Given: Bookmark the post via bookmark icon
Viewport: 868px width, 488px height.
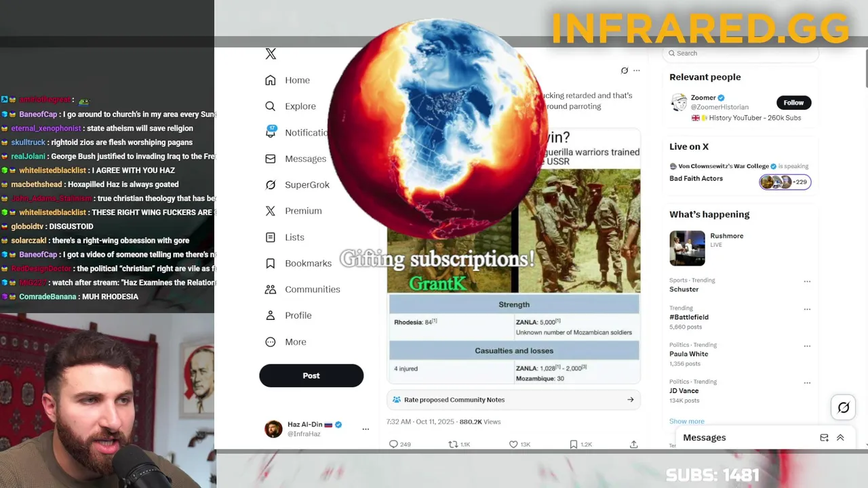Looking at the screenshot, I should point(574,444).
